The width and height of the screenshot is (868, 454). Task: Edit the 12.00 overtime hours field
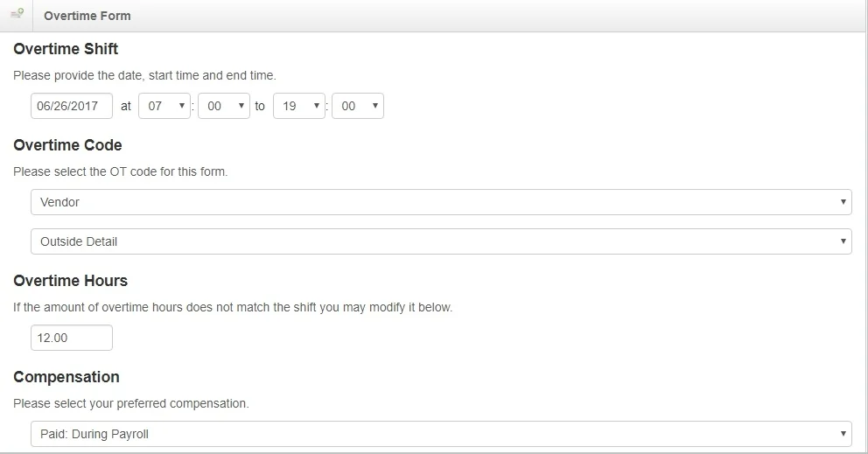[72, 338]
